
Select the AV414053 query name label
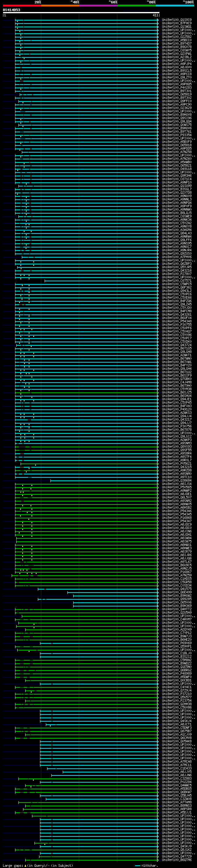11,10
